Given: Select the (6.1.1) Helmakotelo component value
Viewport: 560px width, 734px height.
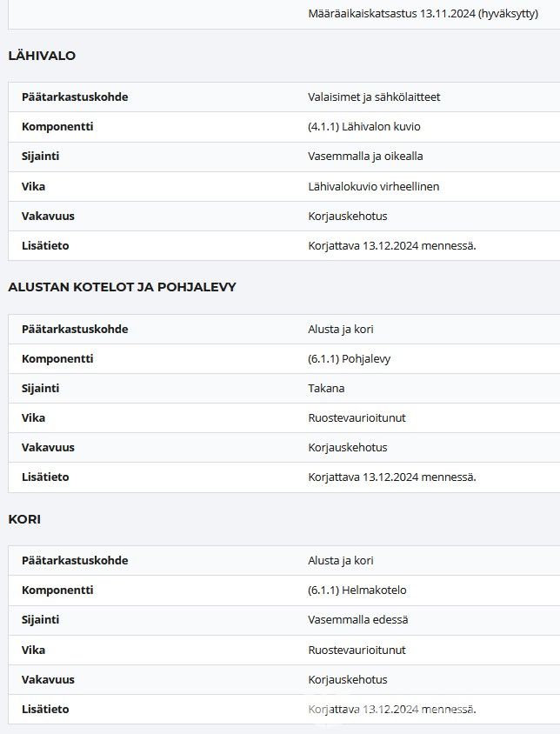Looking at the screenshot, I should click(x=357, y=591).
